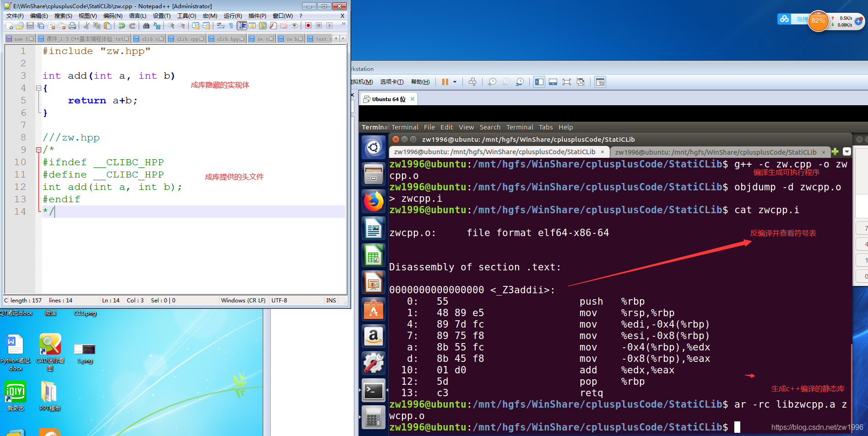Select the Ubuntu 64 位 VM tab

[388, 99]
